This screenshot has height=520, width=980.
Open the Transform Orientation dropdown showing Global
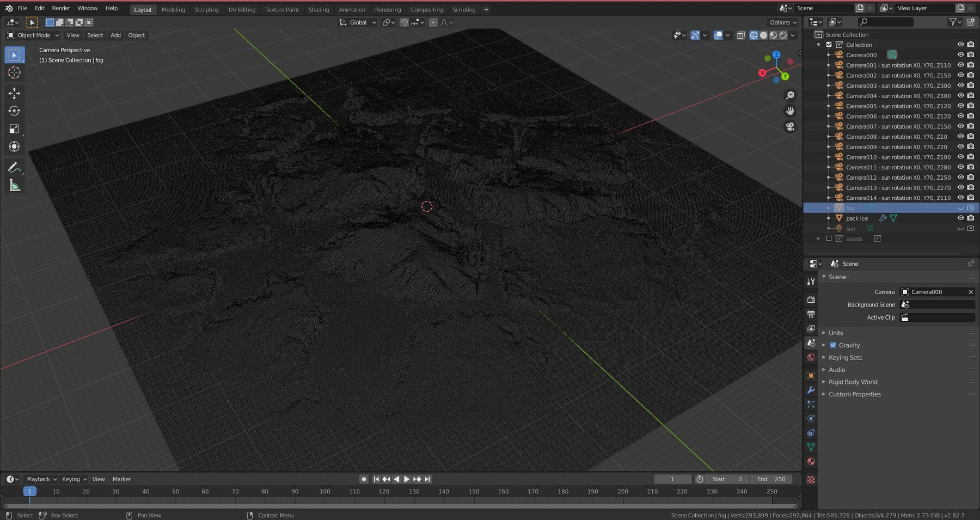pyautogui.click(x=358, y=22)
